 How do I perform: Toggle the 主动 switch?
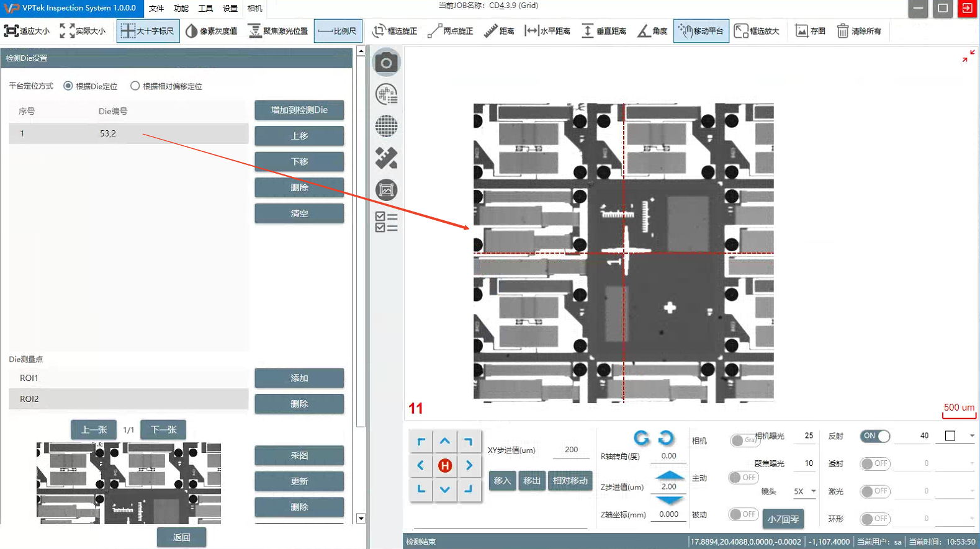(744, 478)
